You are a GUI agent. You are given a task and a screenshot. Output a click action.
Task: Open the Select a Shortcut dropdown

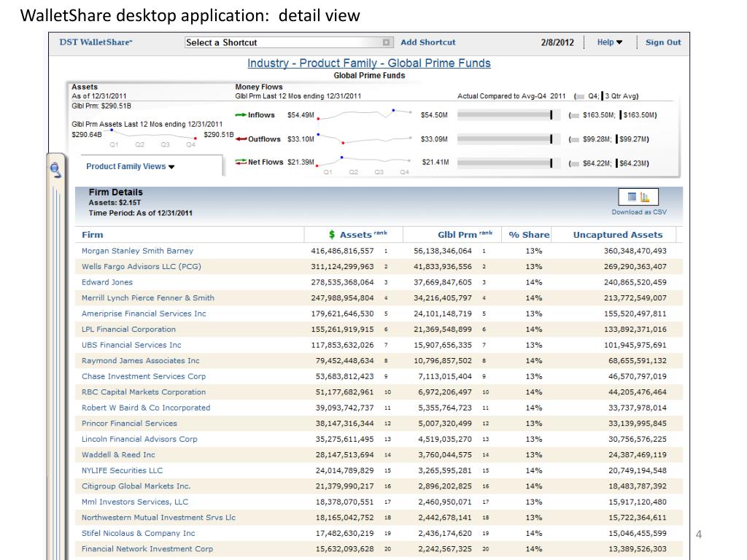pos(289,42)
